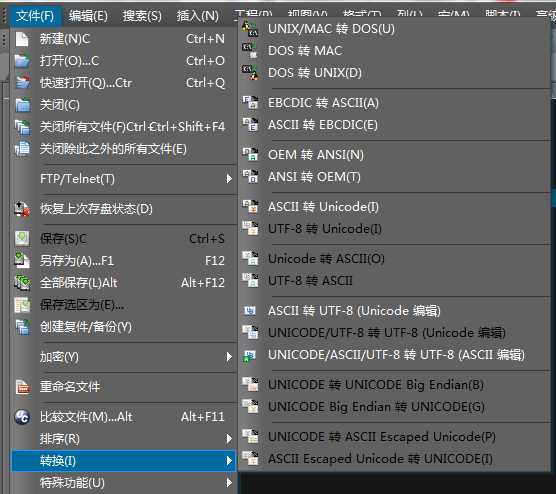
Task: Open the 插入(N) menu
Action: (x=198, y=16)
